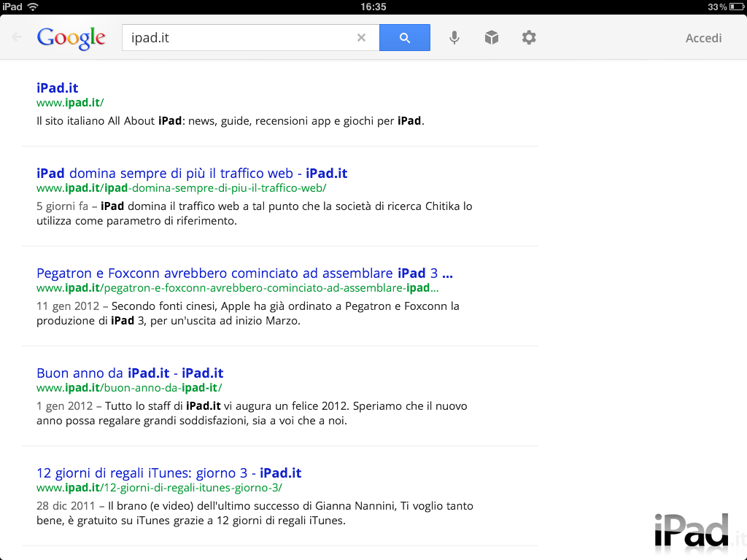This screenshot has height=560, width=747.
Task: Tap the back arrow in Google toolbar
Action: click(17, 37)
